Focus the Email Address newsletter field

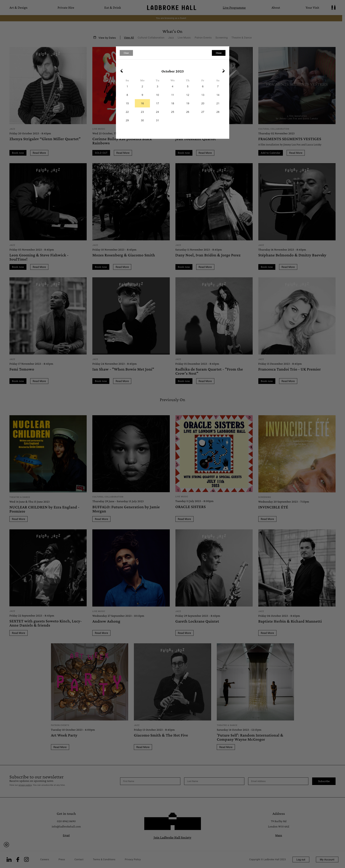tap(278, 781)
